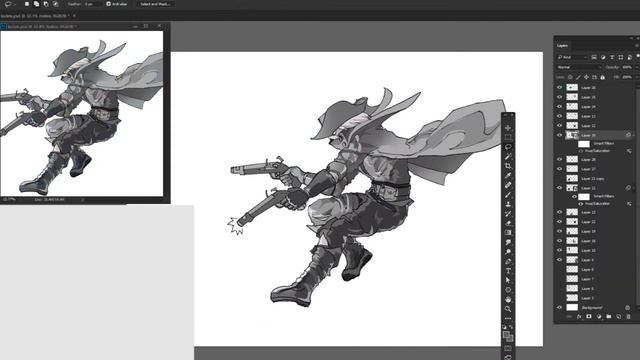Select the Background layer row
The width and height of the screenshot is (640, 360).
[x=594, y=307]
